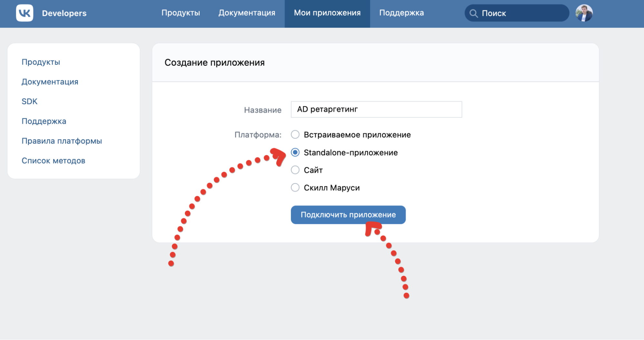Select Standalone-приложение radio button

click(x=295, y=152)
